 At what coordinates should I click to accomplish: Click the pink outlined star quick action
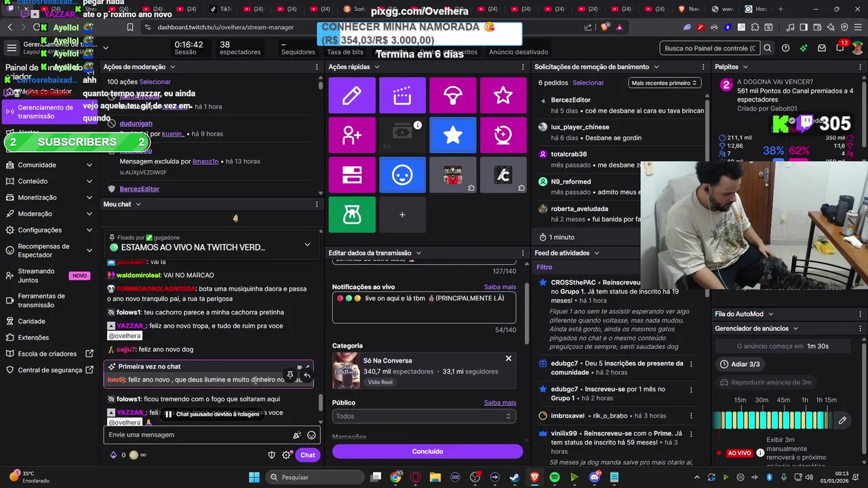503,96
